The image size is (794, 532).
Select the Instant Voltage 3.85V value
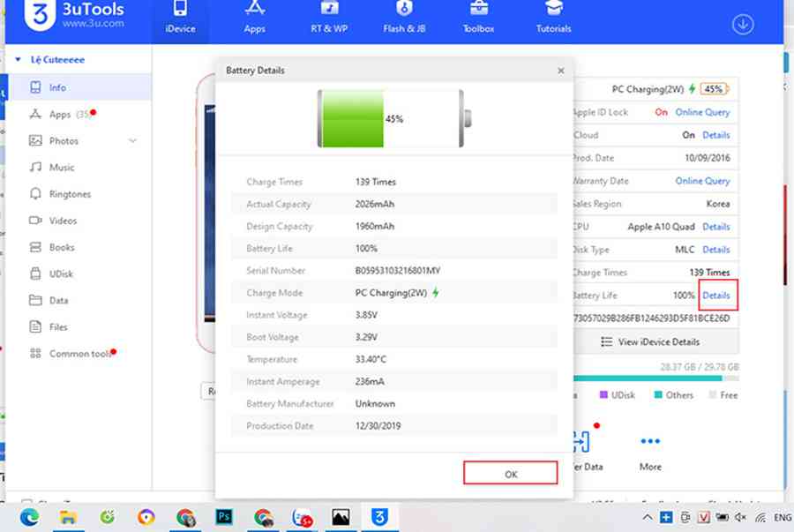[366, 315]
